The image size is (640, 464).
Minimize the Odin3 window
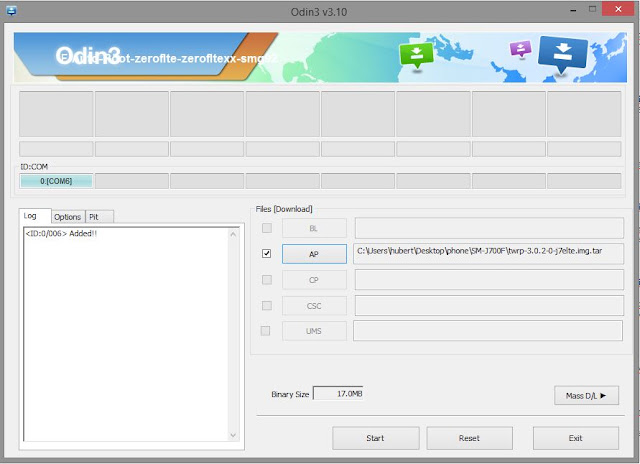[x=573, y=10]
